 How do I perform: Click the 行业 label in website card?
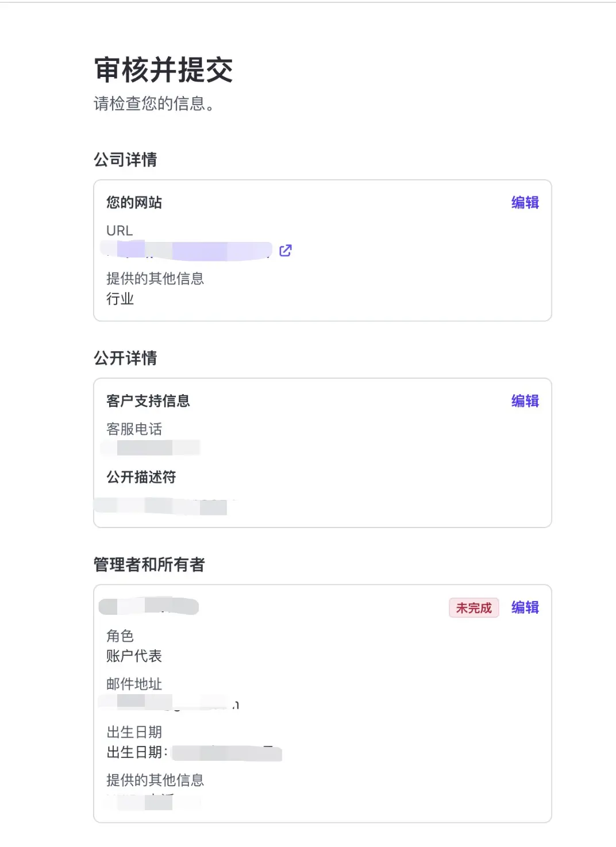[120, 299]
